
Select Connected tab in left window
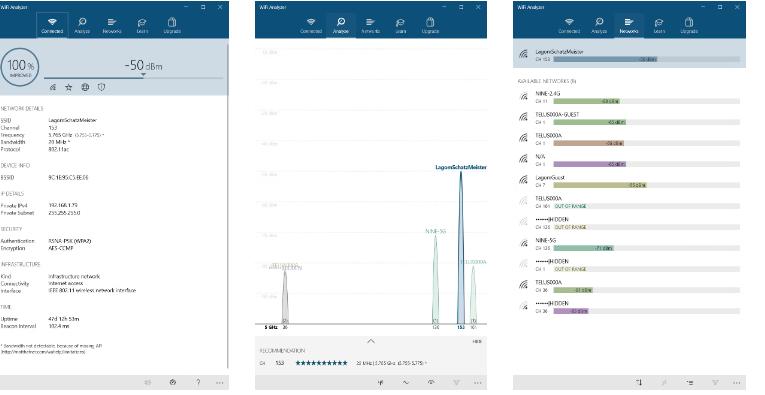coord(52,25)
